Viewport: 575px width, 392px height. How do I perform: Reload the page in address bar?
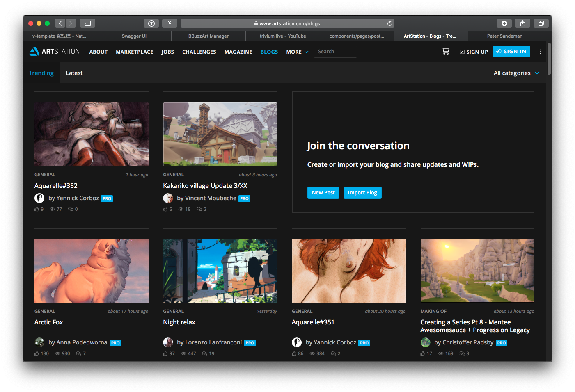[389, 23]
